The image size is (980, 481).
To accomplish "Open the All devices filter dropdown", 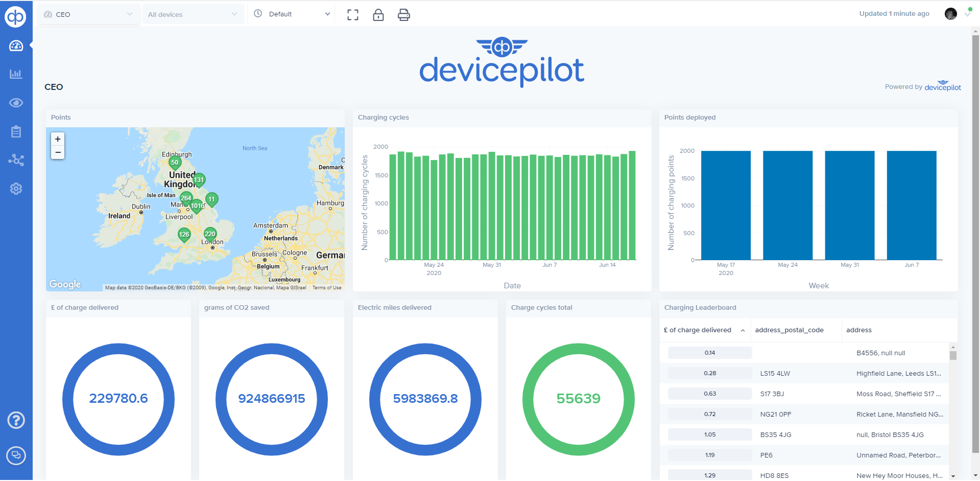I will click(193, 14).
